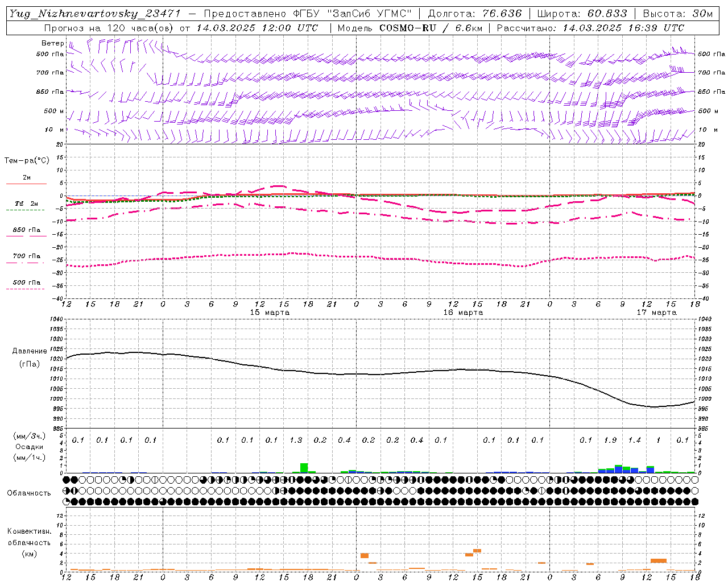Click the 'Ветер' wind panel label
The width and height of the screenshot is (728, 582).
[53, 43]
